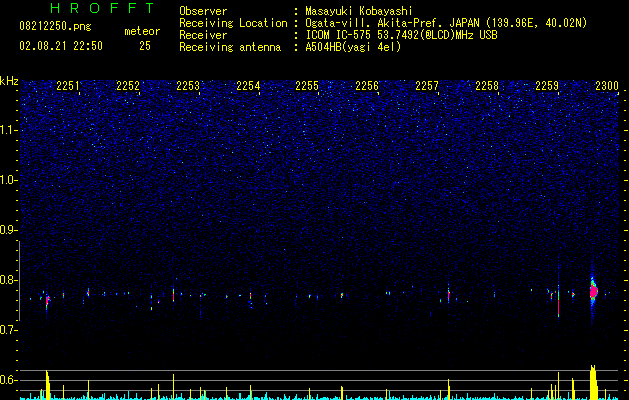Click the 0.9 frequency axis label
629x400 pixels.
pos(9,230)
